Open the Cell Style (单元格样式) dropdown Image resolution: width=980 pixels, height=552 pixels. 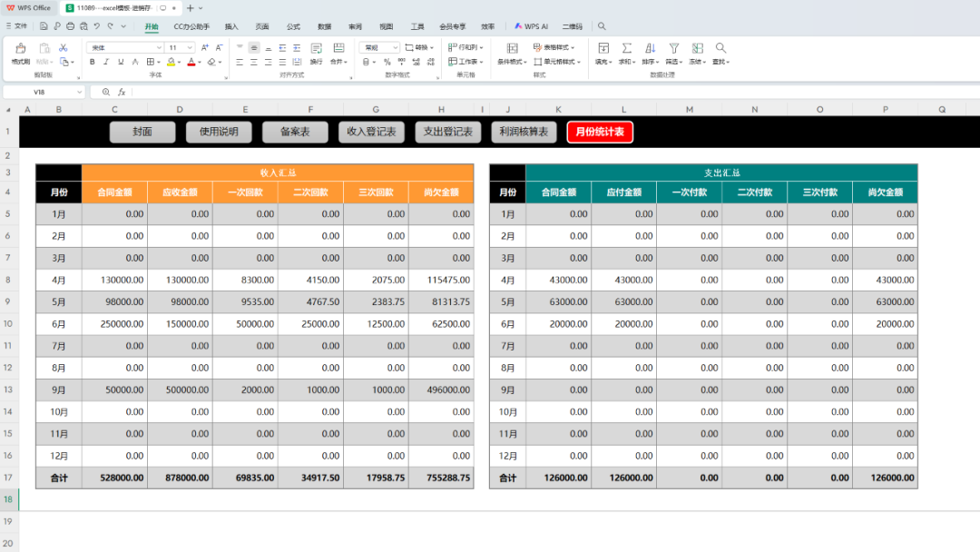(x=557, y=61)
